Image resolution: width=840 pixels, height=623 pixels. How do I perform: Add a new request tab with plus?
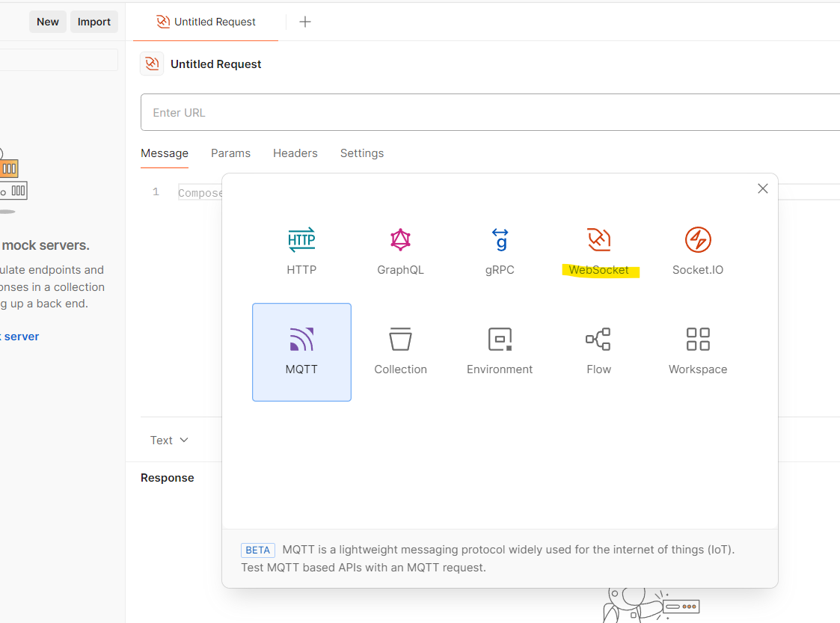point(305,22)
